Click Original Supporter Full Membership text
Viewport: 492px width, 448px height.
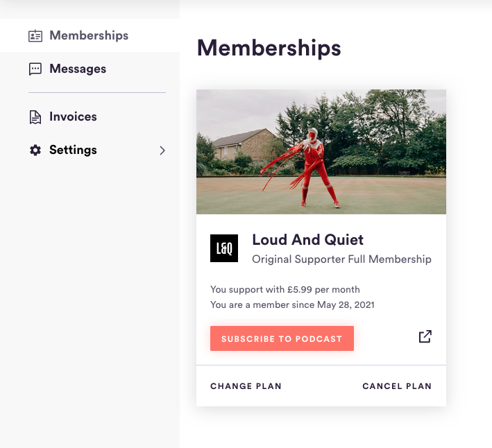click(341, 259)
